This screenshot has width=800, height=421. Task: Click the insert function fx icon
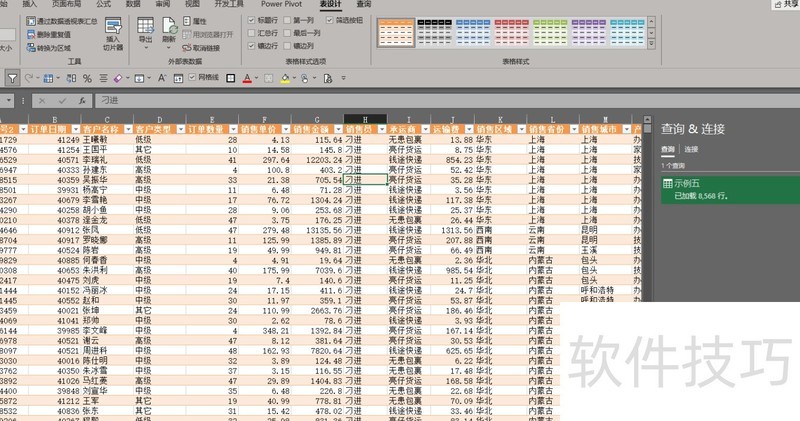pyautogui.click(x=83, y=100)
